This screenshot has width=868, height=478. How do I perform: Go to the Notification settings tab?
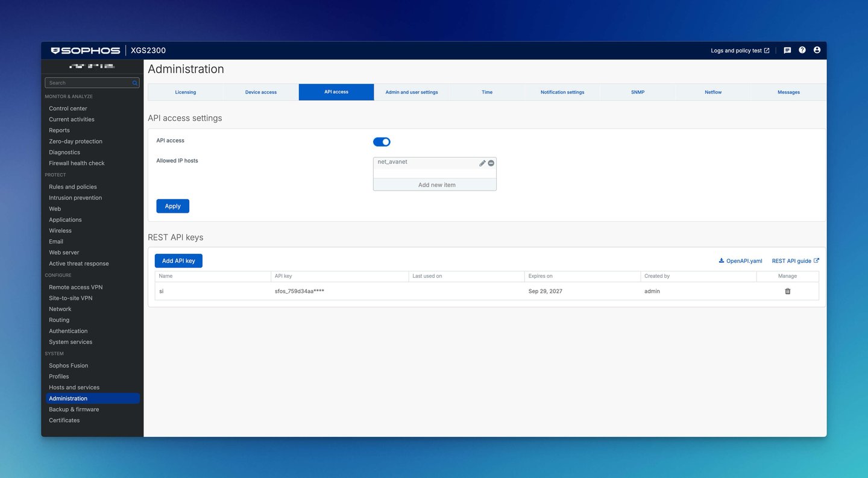(x=562, y=92)
